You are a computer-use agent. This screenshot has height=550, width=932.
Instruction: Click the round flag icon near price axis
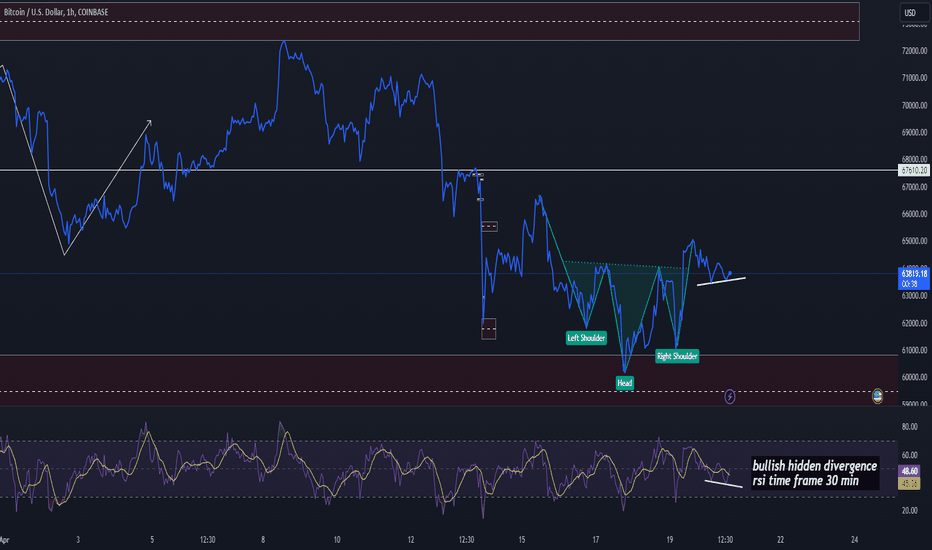[877, 396]
